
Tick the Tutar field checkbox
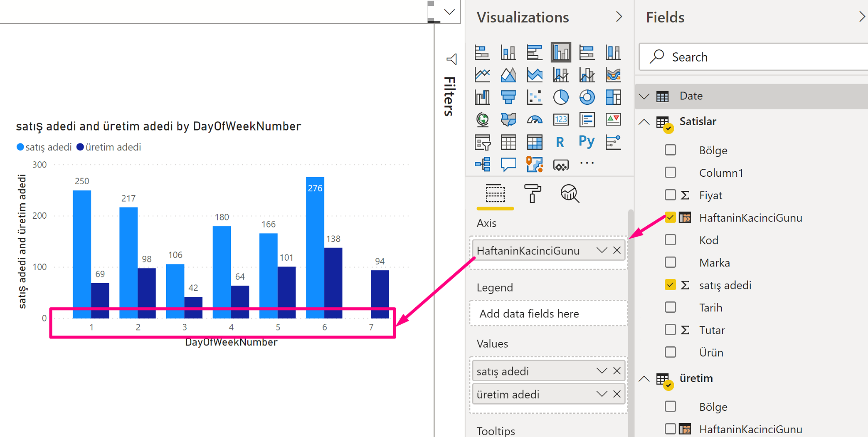(670, 330)
